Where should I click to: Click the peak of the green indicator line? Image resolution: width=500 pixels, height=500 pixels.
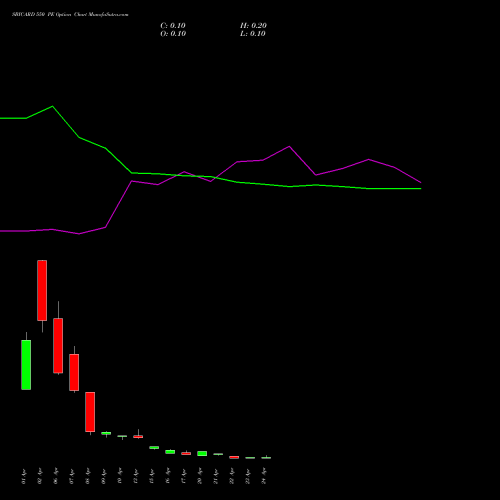pyautogui.click(x=52, y=106)
